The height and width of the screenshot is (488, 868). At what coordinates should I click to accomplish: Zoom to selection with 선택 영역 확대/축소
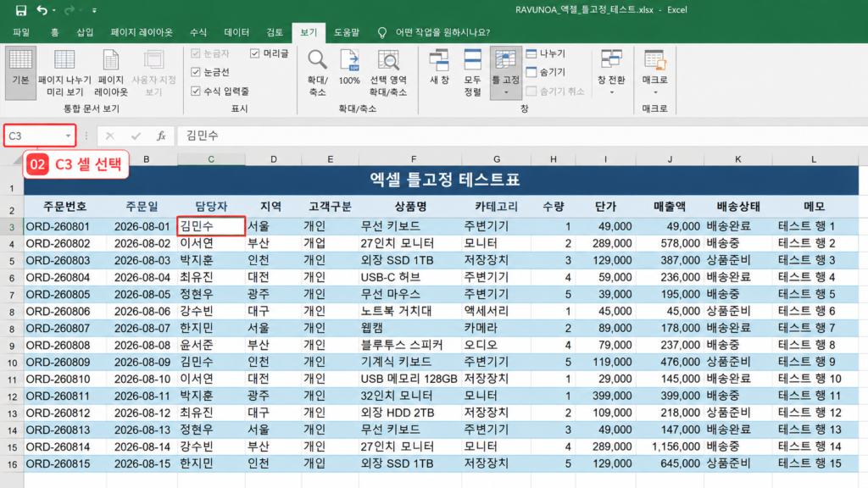[388, 73]
